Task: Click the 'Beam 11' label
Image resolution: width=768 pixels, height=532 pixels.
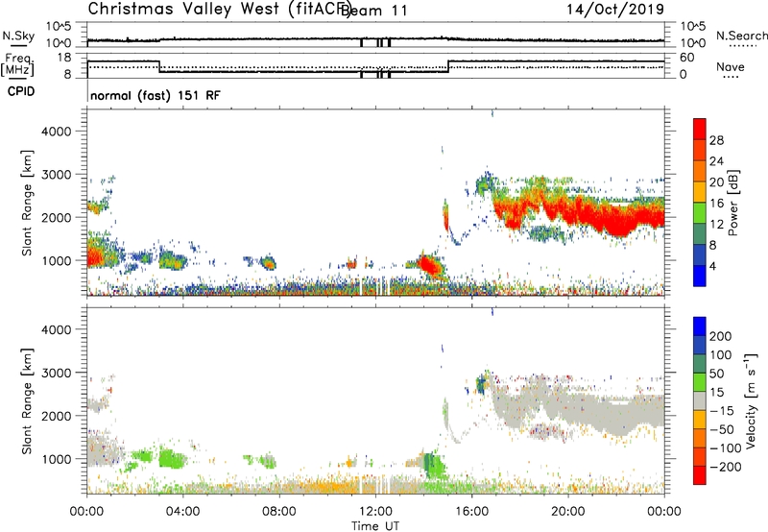Action: pyautogui.click(x=374, y=11)
